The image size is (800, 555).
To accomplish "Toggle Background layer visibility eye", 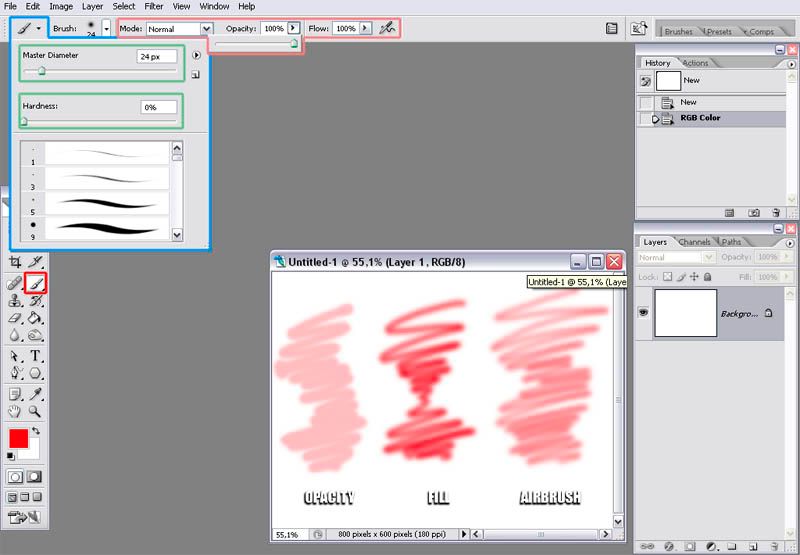I will tap(643, 312).
